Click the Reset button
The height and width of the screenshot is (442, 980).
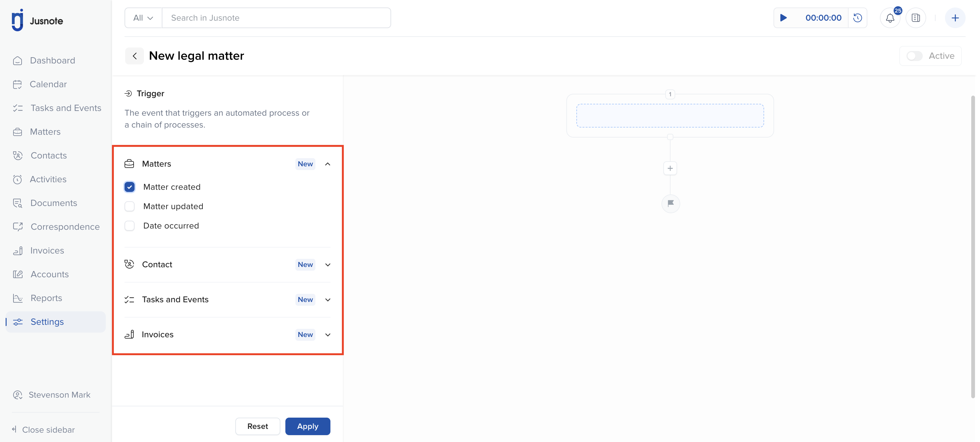click(258, 426)
